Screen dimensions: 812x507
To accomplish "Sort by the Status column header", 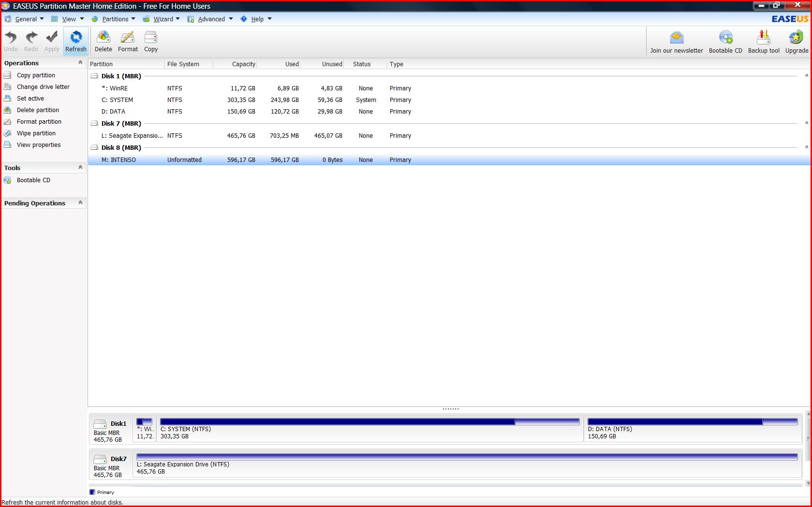I will tap(366, 64).
